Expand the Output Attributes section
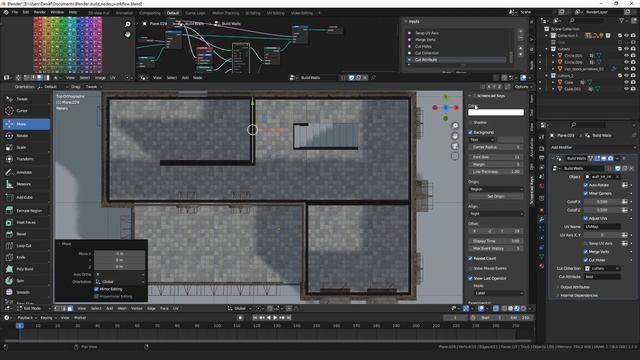Screen dimensions: 640x360 pyautogui.click(x=575, y=287)
